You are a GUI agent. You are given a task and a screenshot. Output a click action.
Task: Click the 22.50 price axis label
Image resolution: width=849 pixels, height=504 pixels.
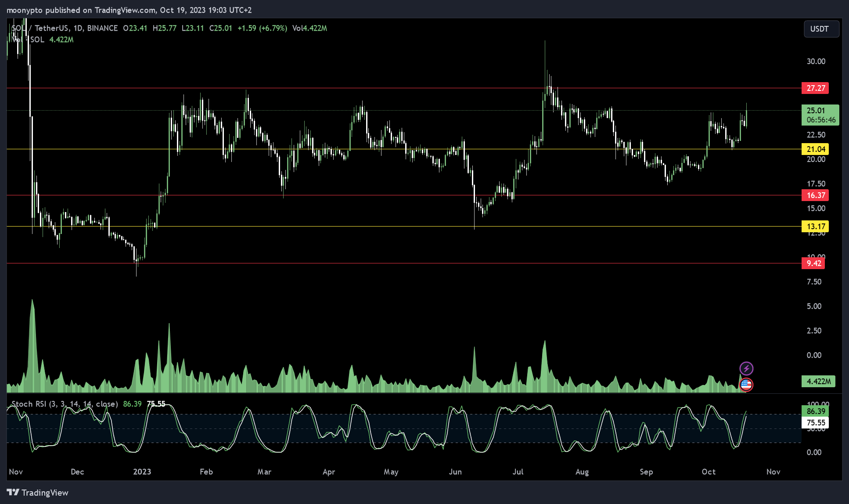pyautogui.click(x=816, y=135)
